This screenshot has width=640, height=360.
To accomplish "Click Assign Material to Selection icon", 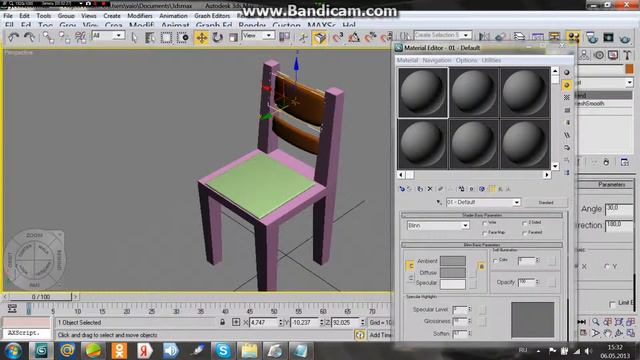I will [x=420, y=189].
